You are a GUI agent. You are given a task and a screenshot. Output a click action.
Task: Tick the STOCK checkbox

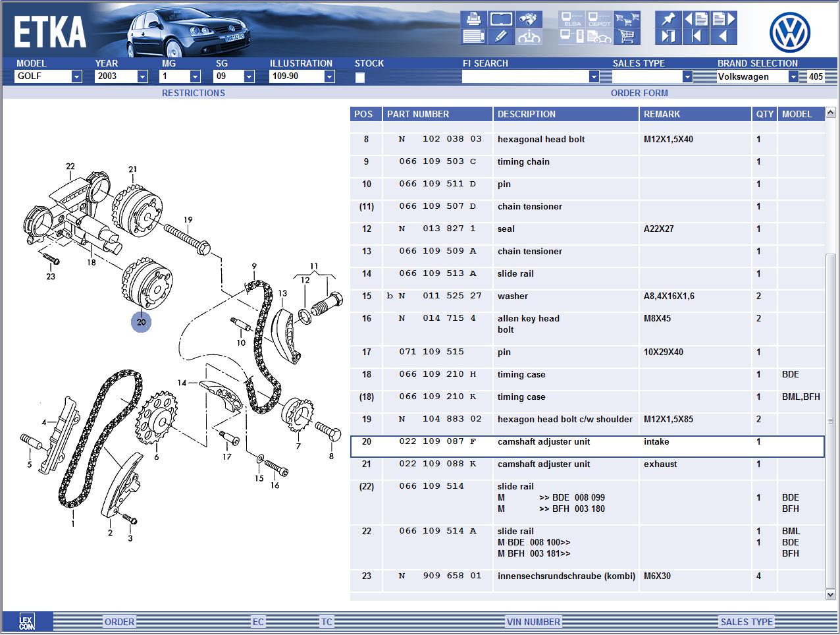360,77
